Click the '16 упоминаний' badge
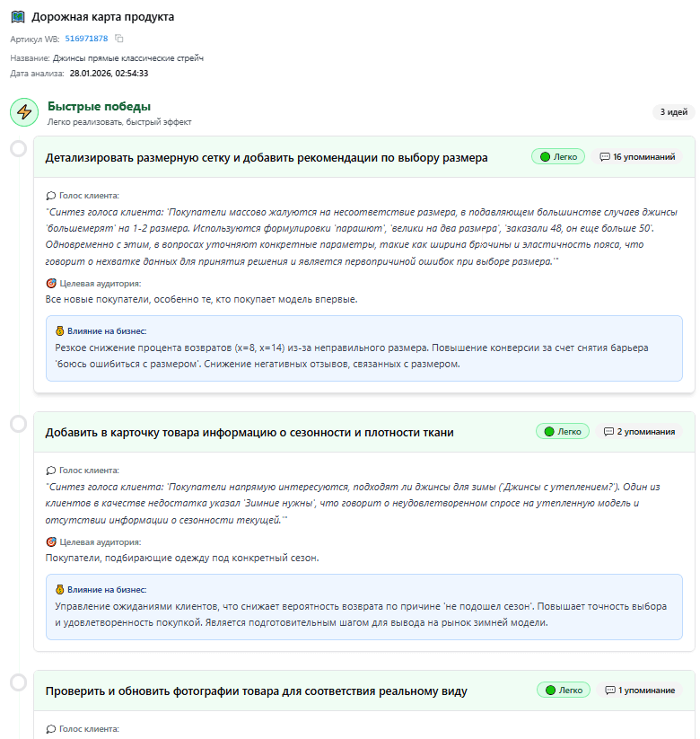The image size is (700, 739). click(637, 156)
